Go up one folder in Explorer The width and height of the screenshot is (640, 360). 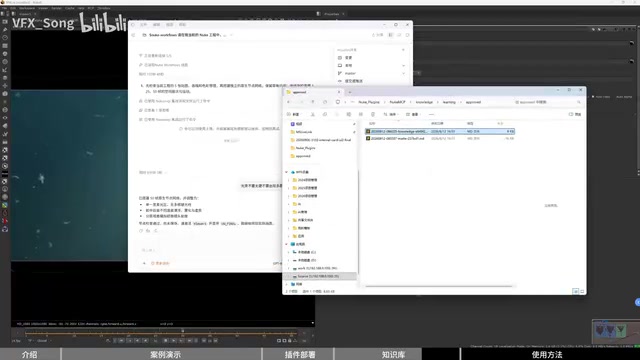pyautogui.click(x=313, y=102)
